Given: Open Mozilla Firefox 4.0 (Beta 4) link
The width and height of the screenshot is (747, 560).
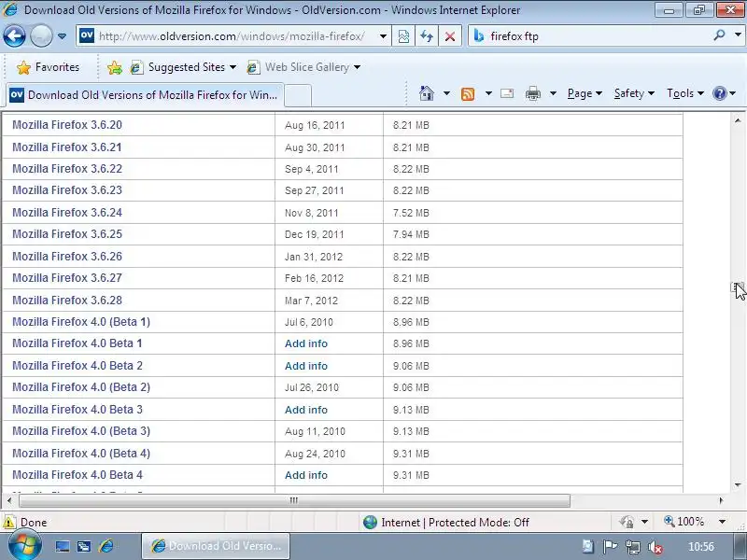Looking at the screenshot, I should click(x=81, y=454).
